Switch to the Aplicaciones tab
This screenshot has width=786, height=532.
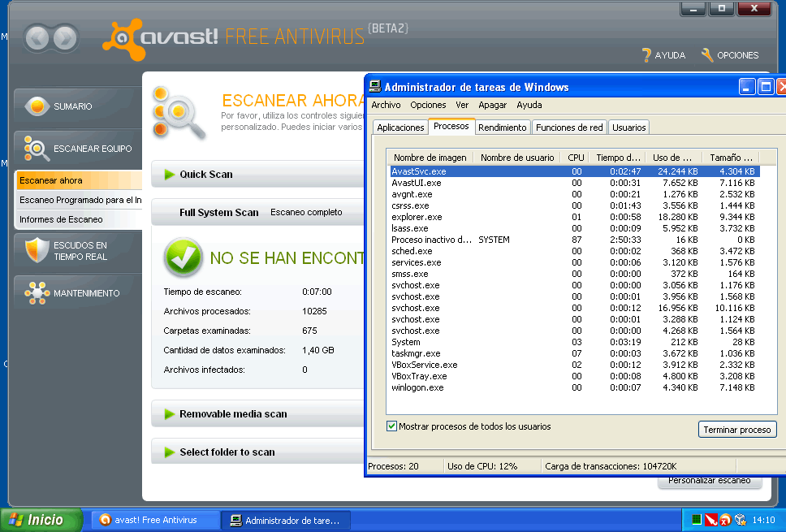(x=400, y=128)
